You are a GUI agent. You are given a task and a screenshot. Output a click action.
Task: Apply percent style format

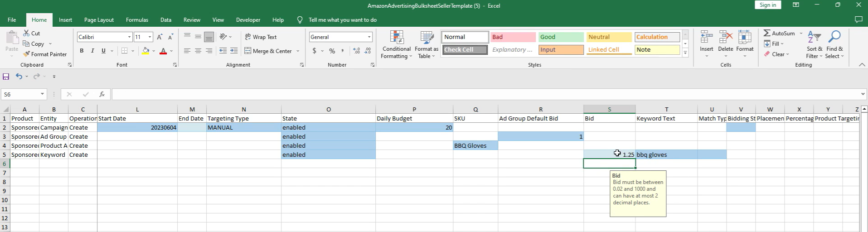(332, 51)
